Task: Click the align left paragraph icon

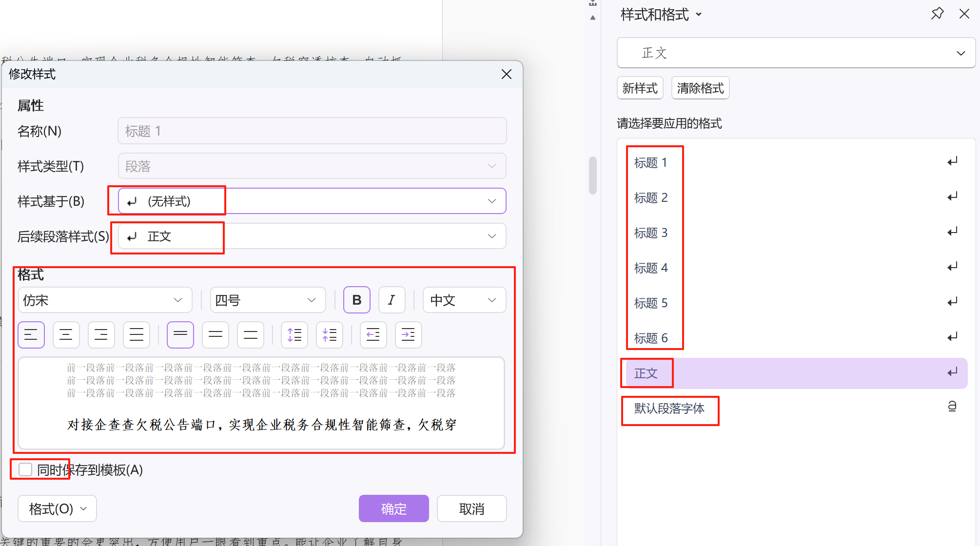Action: pyautogui.click(x=31, y=335)
